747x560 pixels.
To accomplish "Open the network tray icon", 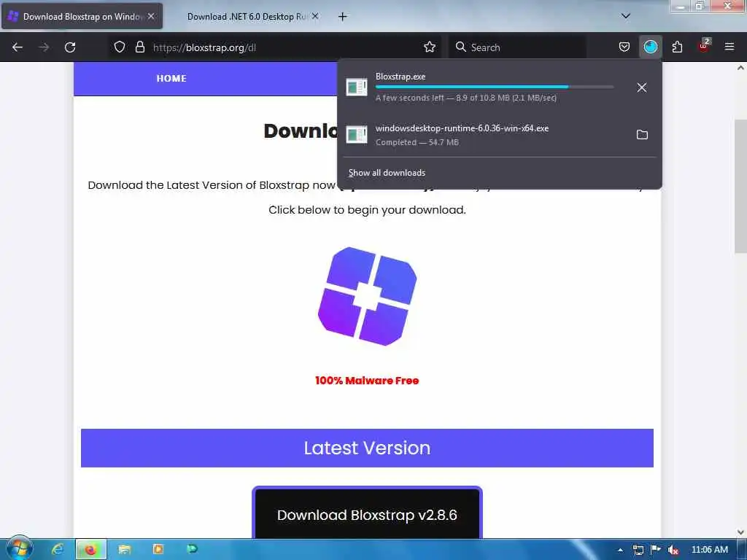I will click(x=638, y=550).
